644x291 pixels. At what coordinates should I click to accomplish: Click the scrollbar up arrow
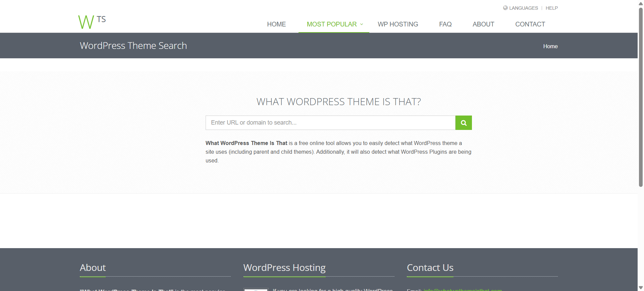tap(641, 3)
